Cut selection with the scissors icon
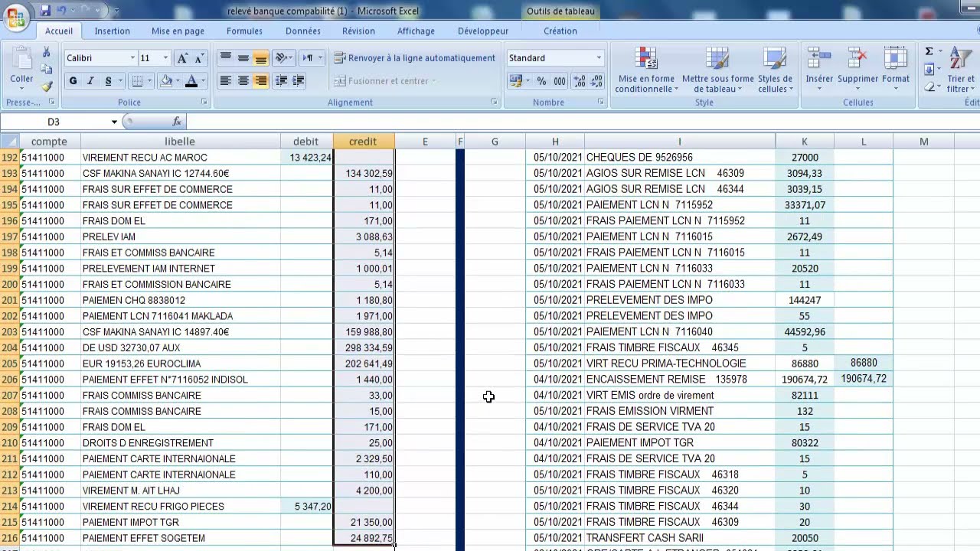 46,52
